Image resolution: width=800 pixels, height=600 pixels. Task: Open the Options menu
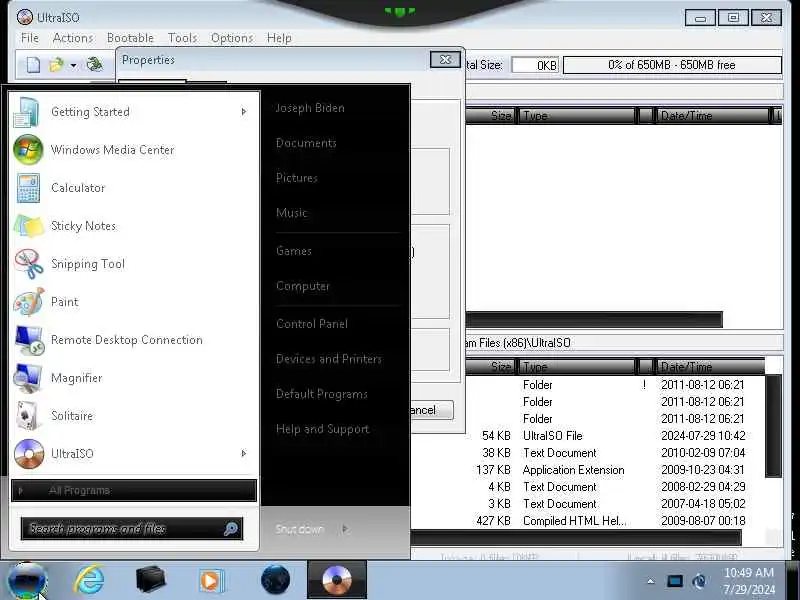pyautogui.click(x=232, y=38)
